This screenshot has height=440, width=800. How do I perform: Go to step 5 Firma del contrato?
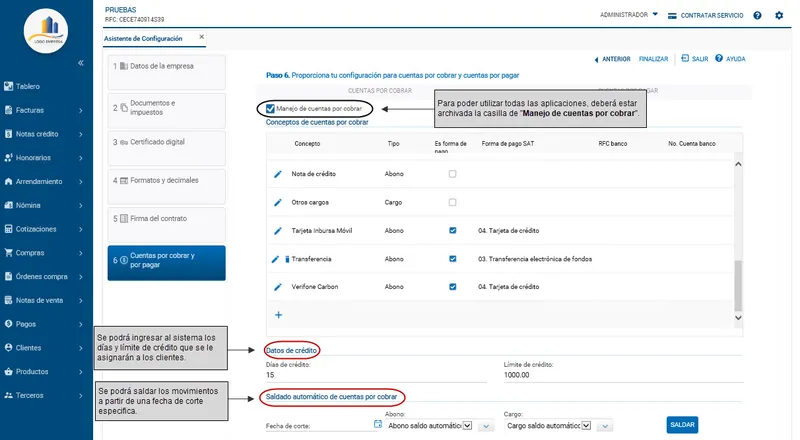[x=166, y=225]
